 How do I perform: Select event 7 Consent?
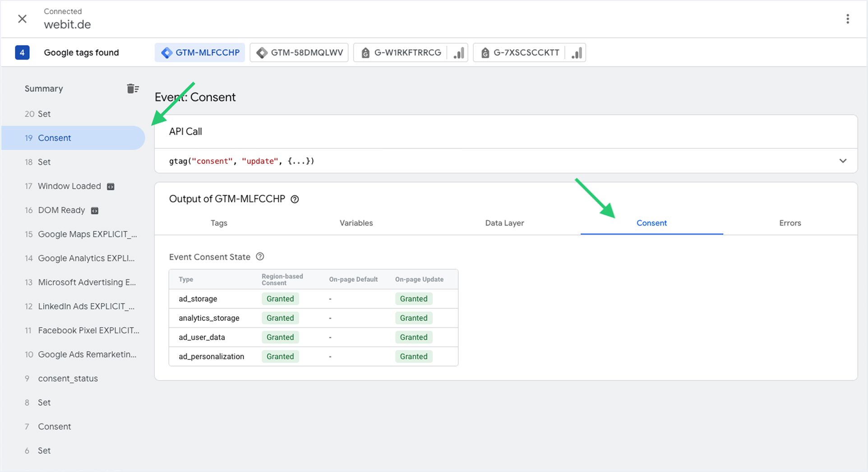point(54,426)
